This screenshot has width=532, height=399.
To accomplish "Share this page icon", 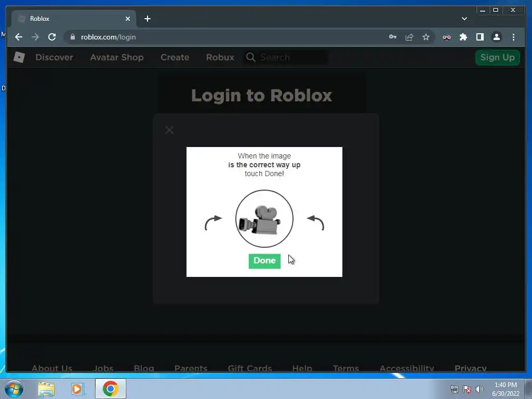I will pyautogui.click(x=409, y=37).
